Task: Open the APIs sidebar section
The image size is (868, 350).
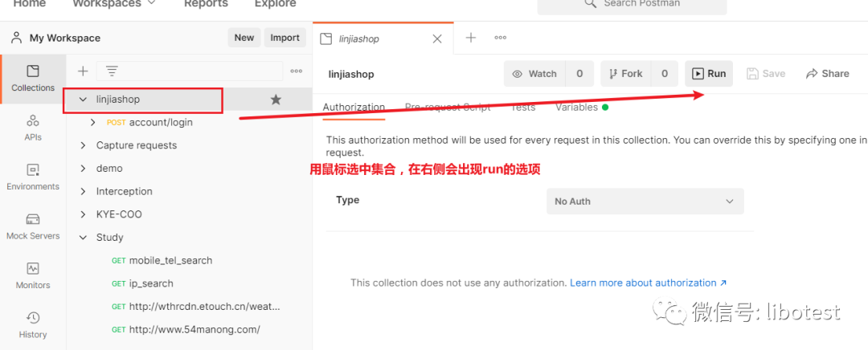Action: [33, 128]
